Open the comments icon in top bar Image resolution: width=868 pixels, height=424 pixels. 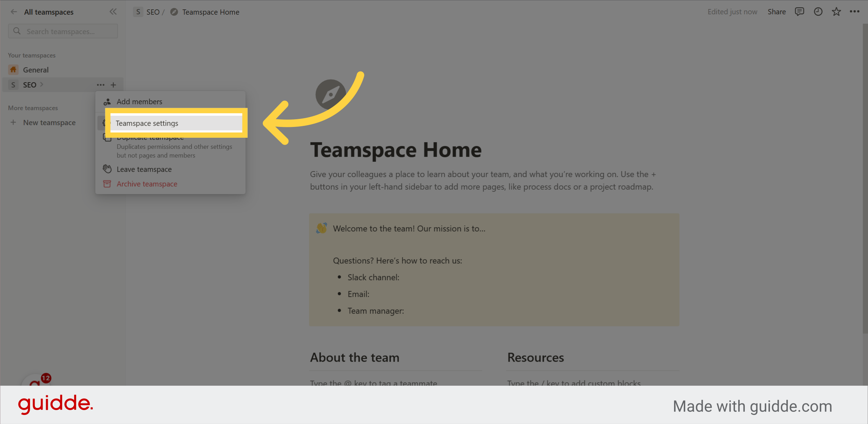pyautogui.click(x=799, y=12)
